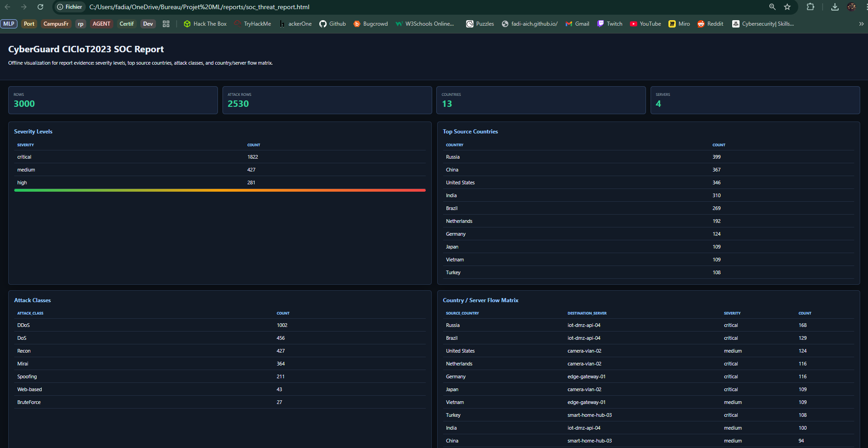Bookmark this page with the star icon
The height and width of the screenshot is (448, 868).
tap(787, 7)
